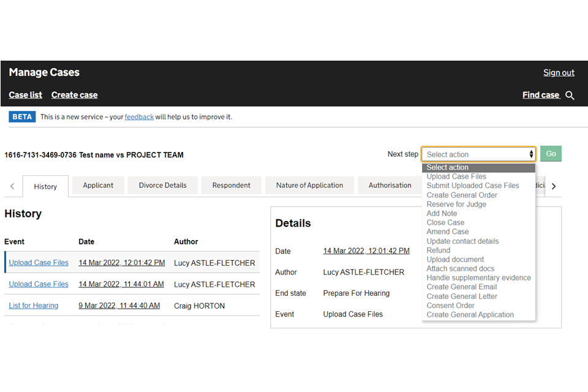Viewport: 588px width, 392px height.
Task: Go to the Respondent tab
Action: coord(231,185)
